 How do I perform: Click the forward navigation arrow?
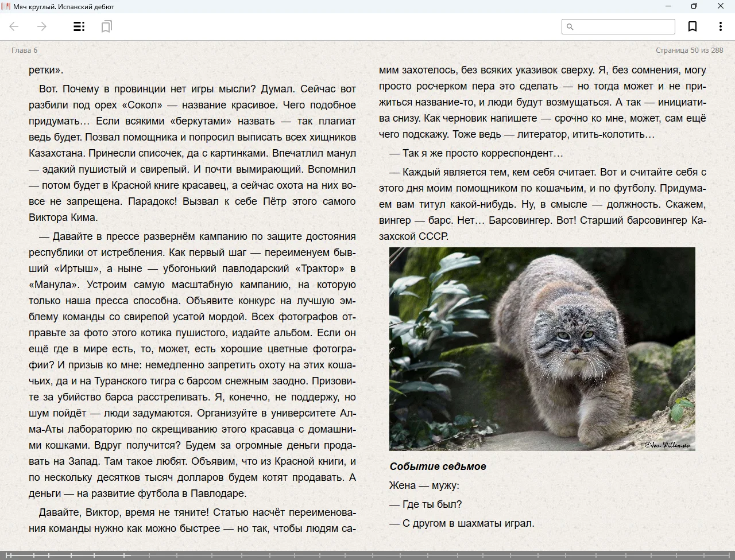point(42,26)
